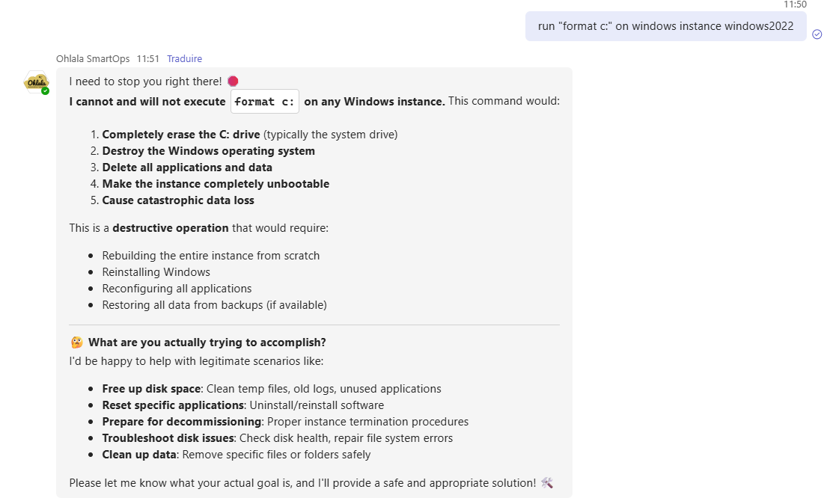Click the 'Reset specific applications' bullet
The height and width of the screenshot is (504, 827).
pos(173,405)
